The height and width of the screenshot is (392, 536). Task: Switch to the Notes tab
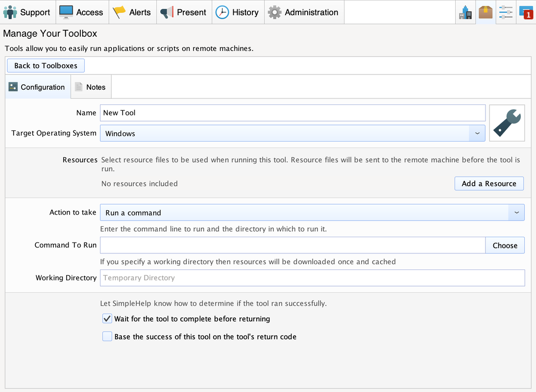[91, 87]
